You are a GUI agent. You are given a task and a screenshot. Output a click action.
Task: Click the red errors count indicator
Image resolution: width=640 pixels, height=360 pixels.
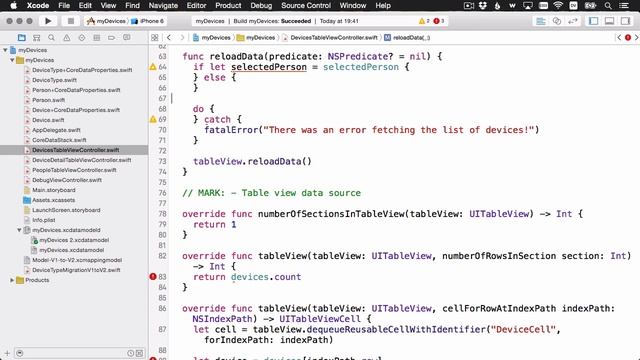(x=439, y=21)
